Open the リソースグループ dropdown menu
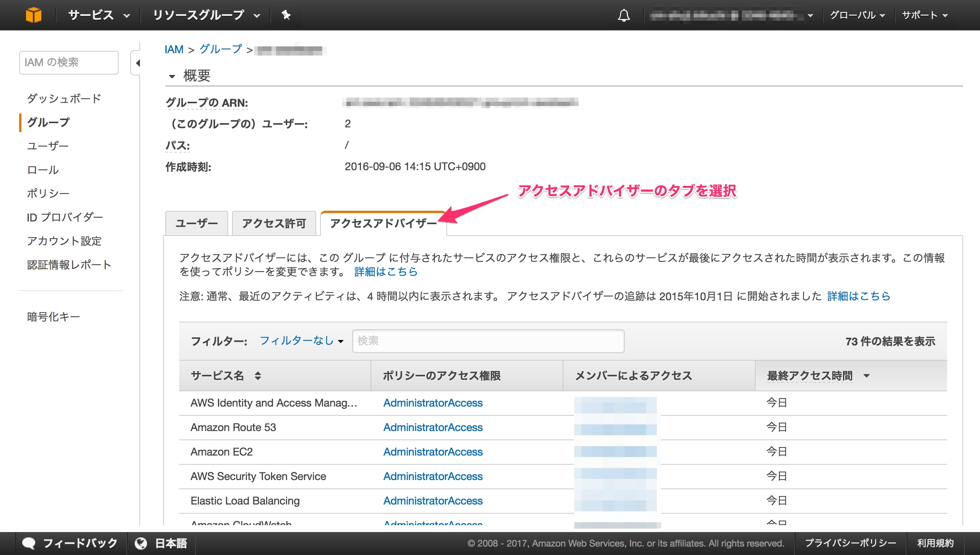980x555 pixels. (207, 15)
